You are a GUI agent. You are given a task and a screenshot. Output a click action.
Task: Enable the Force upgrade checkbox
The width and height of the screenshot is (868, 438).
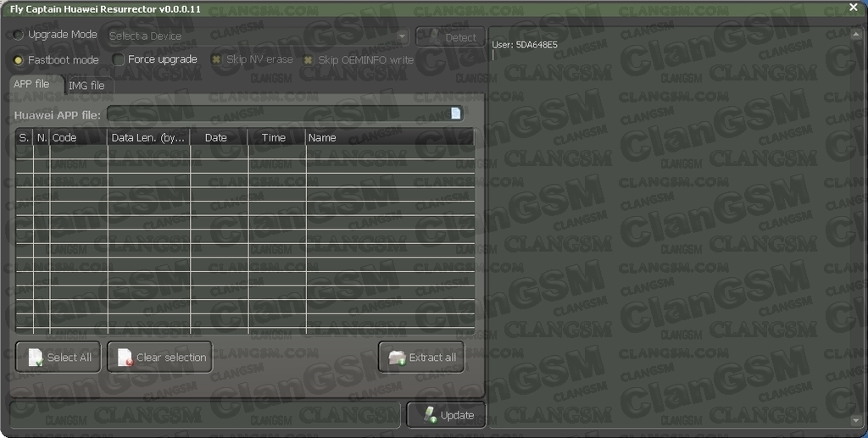pyautogui.click(x=118, y=59)
